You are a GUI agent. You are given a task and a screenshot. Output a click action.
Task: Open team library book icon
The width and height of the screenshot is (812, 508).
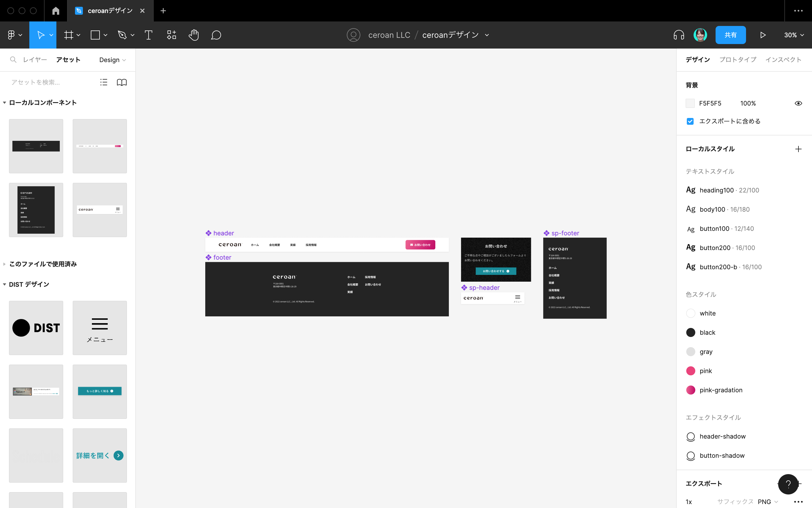coord(122,82)
